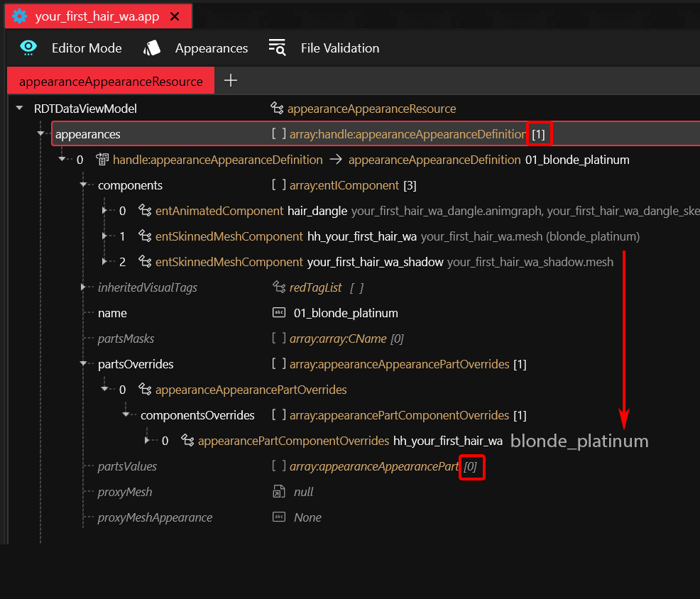Click the handle icon before handle:appearanceAppearanceDefinition
This screenshot has height=599, width=700.
pyautogui.click(x=102, y=160)
